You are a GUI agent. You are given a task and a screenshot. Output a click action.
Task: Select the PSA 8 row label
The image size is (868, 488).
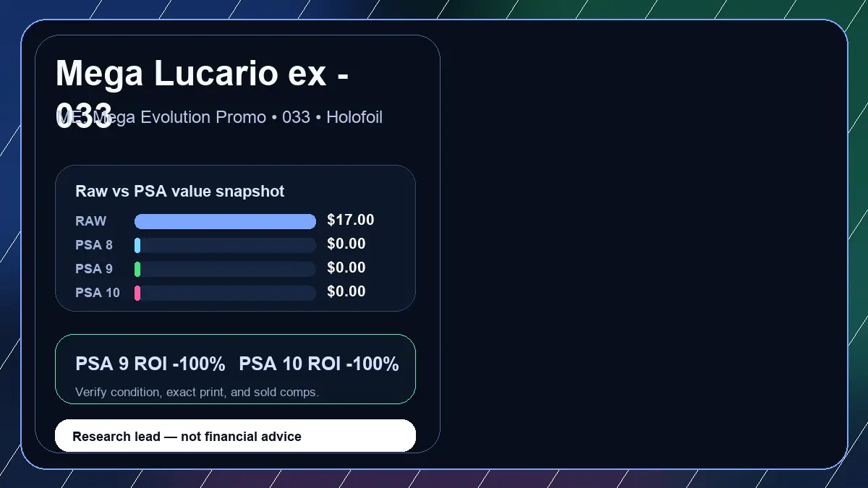pyautogui.click(x=94, y=245)
